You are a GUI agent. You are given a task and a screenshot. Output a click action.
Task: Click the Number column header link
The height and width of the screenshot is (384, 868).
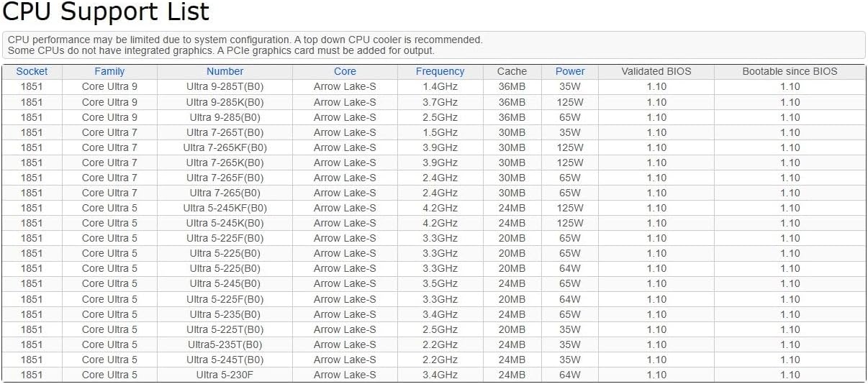pyautogui.click(x=225, y=71)
